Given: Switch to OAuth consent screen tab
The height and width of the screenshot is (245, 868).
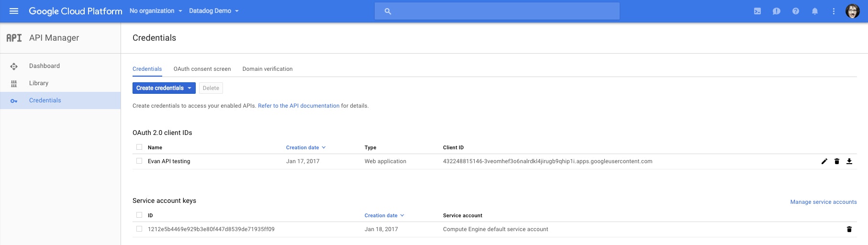Looking at the screenshot, I should (x=202, y=69).
